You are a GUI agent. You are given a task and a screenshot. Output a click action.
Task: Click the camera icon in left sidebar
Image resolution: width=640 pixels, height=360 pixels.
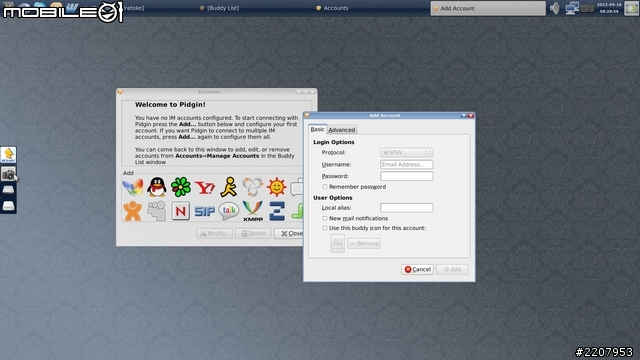(x=8, y=174)
